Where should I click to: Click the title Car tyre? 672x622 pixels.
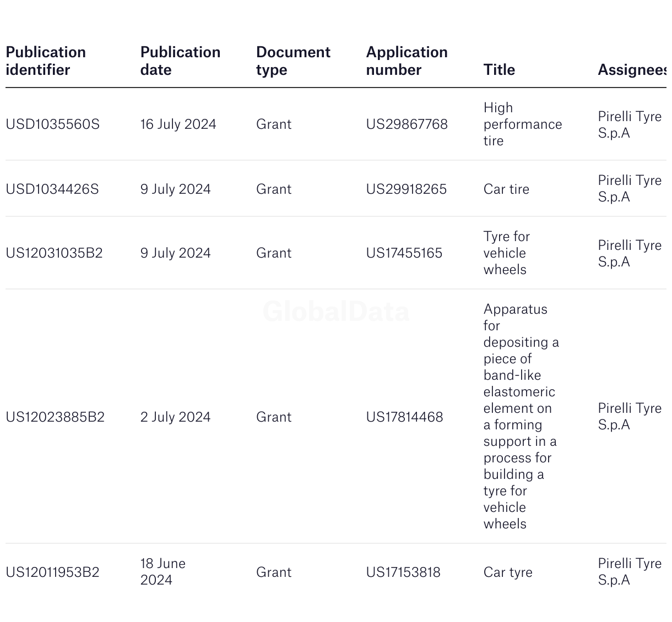click(508, 572)
